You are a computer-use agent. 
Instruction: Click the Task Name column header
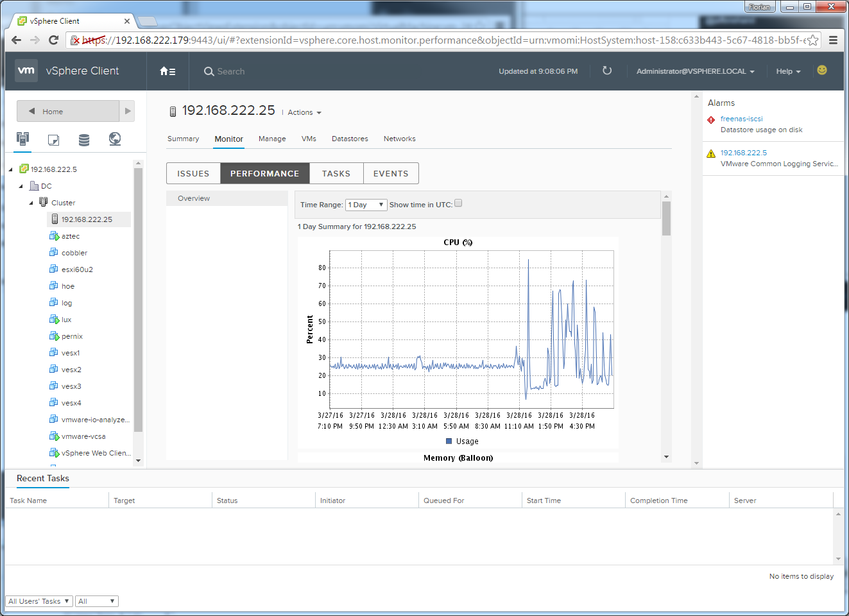28,501
